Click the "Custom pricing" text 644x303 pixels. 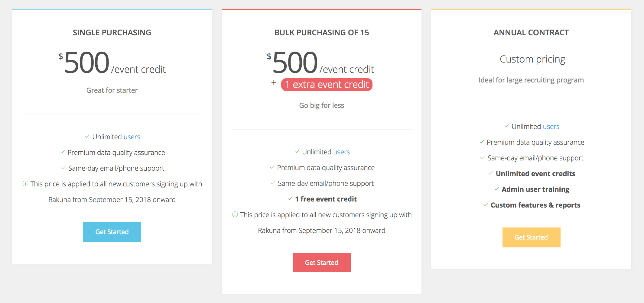click(x=532, y=59)
